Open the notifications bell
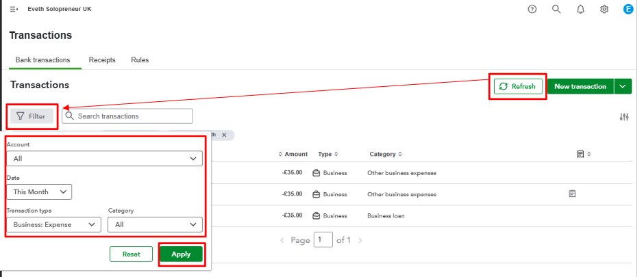Image resolution: width=644 pixels, height=277 pixels. click(580, 10)
